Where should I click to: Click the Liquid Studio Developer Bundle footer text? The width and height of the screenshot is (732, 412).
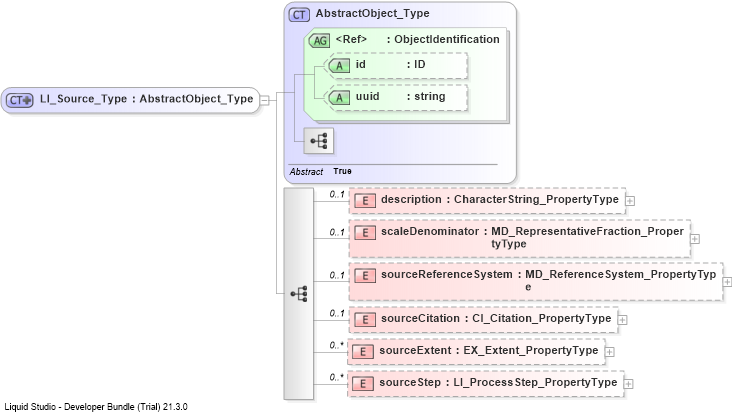pyautogui.click(x=96, y=406)
